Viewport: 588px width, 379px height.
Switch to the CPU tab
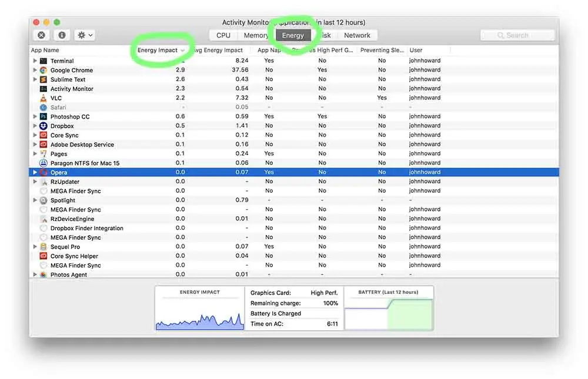[x=223, y=35]
